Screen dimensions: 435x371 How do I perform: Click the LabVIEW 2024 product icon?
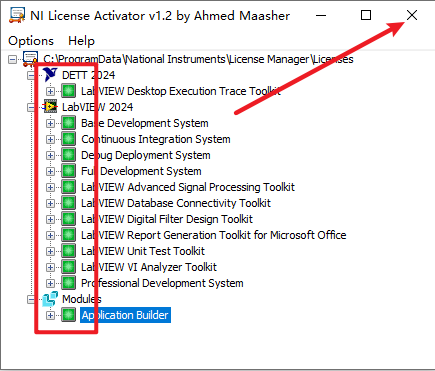tap(50, 107)
